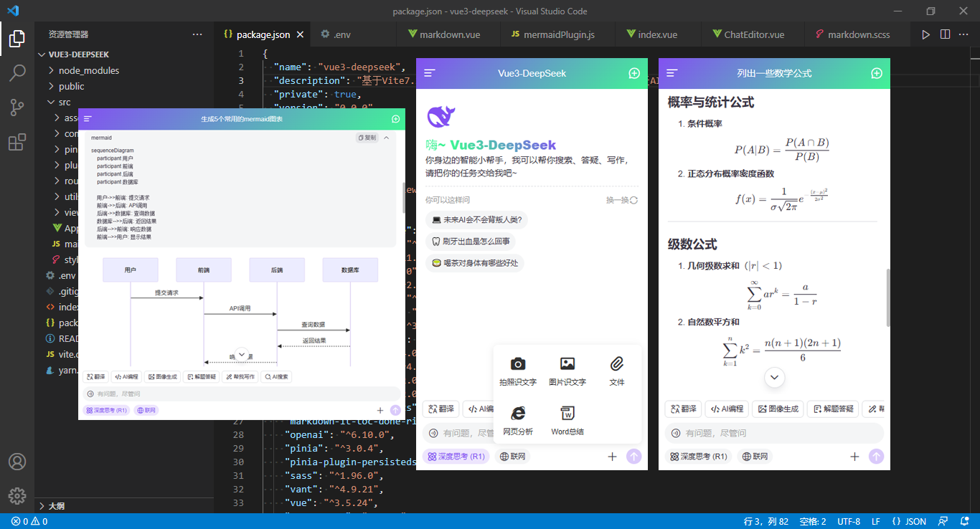Open Source Control in the VS Code sidebar

pos(17,108)
